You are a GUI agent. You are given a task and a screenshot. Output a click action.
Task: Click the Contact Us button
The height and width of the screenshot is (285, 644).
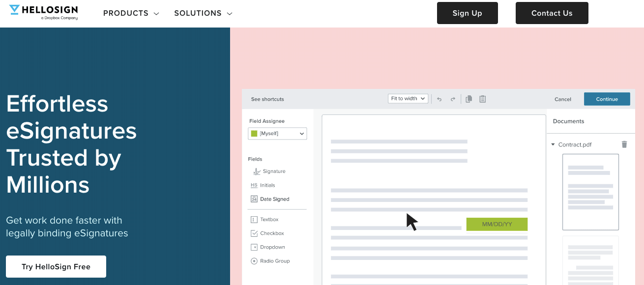click(x=552, y=13)
